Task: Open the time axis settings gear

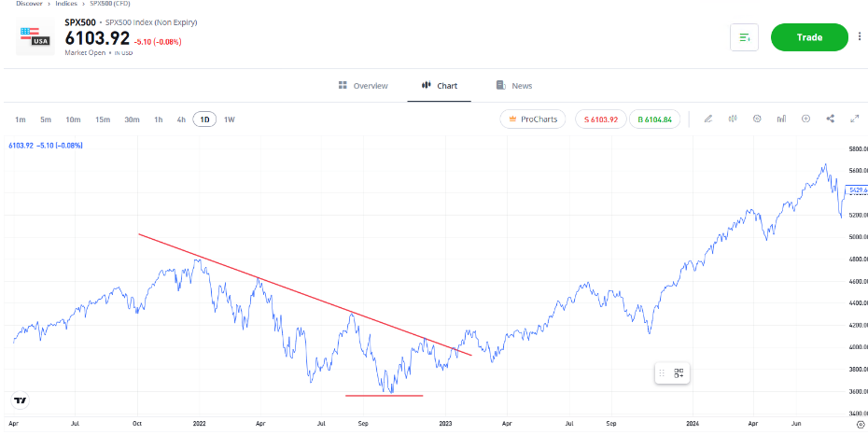Action: 859,423
